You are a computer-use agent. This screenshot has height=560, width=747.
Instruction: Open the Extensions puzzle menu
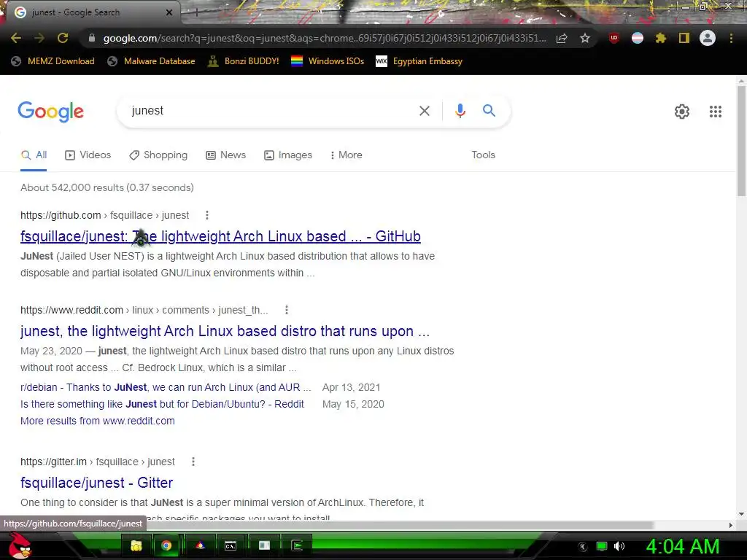click(661, 38)
